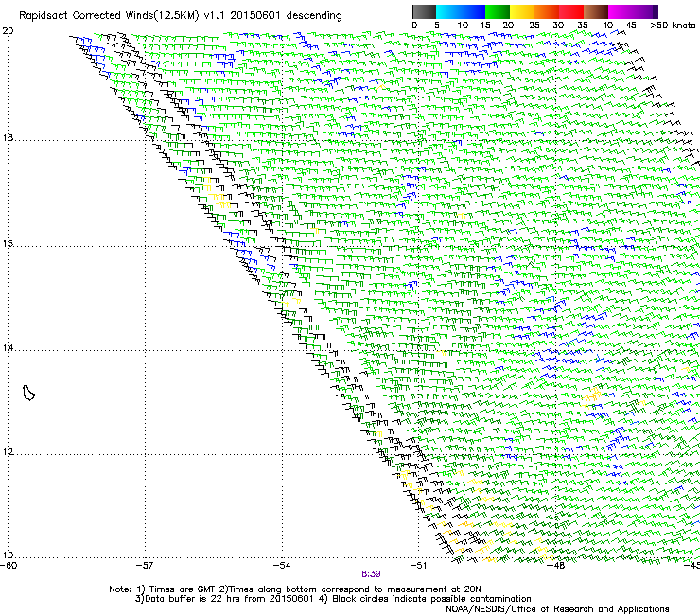Click the latitude axis label '18'
This screenshot has height=615, width=700.
pos(8,138)
